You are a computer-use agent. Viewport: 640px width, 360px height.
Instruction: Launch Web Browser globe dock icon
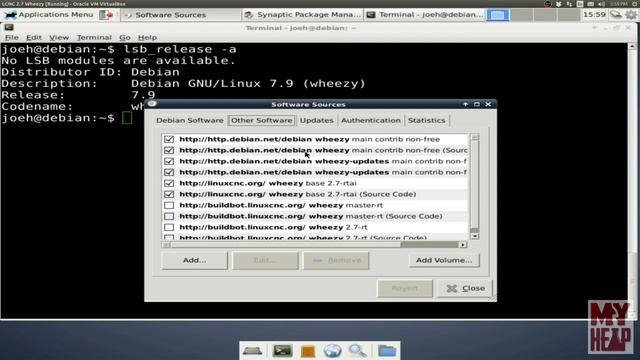tap(333, 351)
